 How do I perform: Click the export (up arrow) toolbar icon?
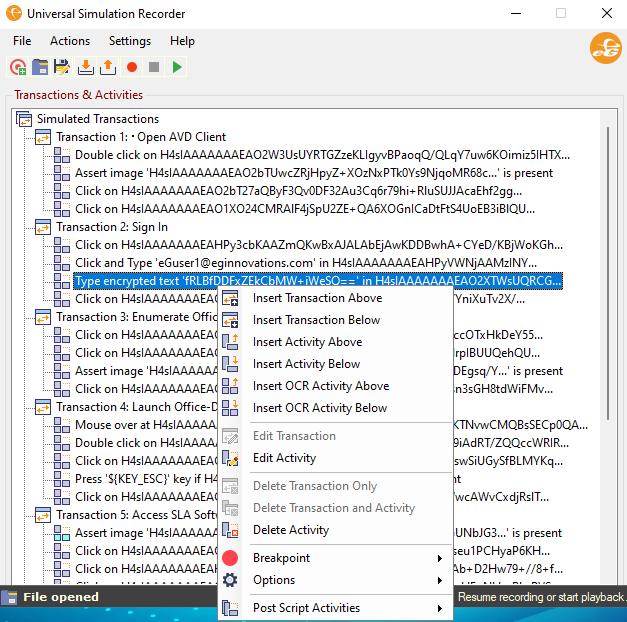(108, 67)
